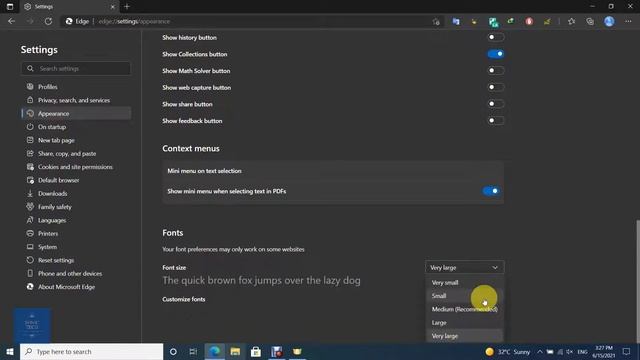The image size is (640, 360).
Task: Close the Settings tab
Action: [113, 7]
